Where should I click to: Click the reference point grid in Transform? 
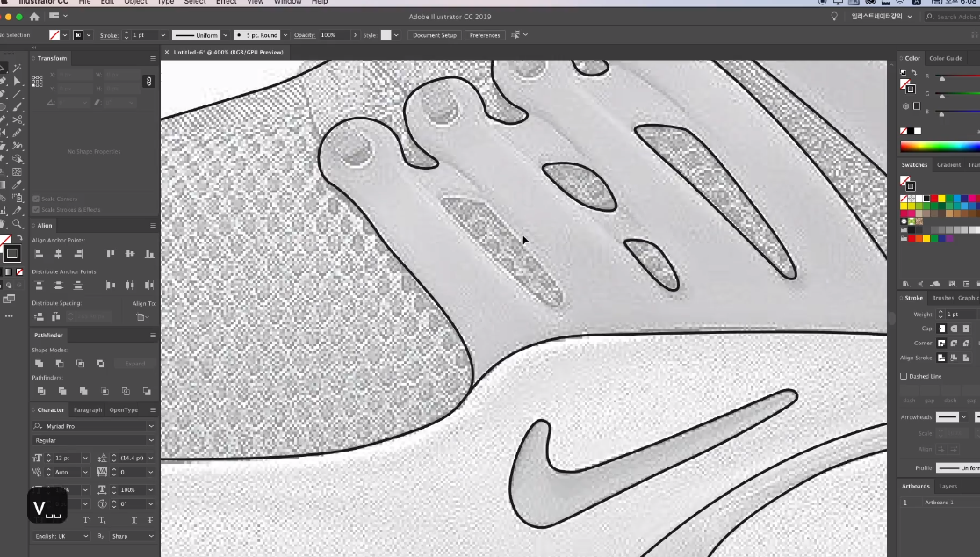(38, 82)
